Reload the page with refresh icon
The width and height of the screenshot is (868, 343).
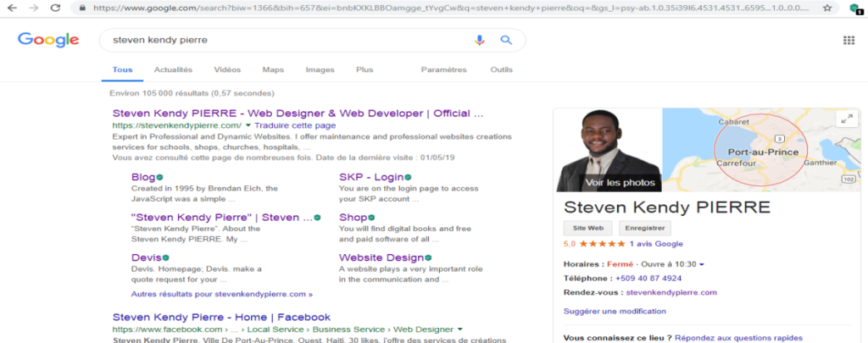click(x=55, y=8)
